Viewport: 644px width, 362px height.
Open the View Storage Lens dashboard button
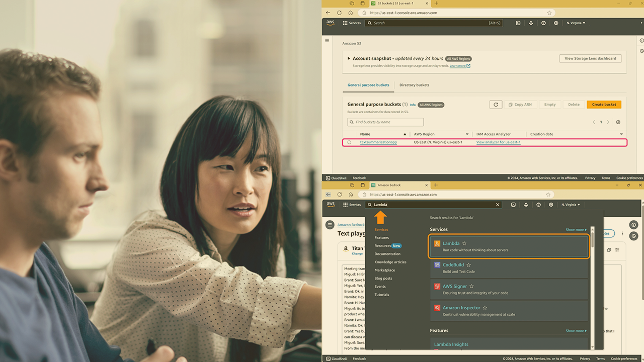point(590,58)
